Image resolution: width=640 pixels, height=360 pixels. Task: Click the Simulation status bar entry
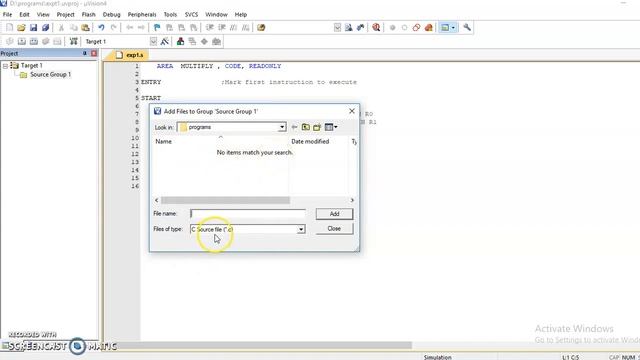click(438, 357)
